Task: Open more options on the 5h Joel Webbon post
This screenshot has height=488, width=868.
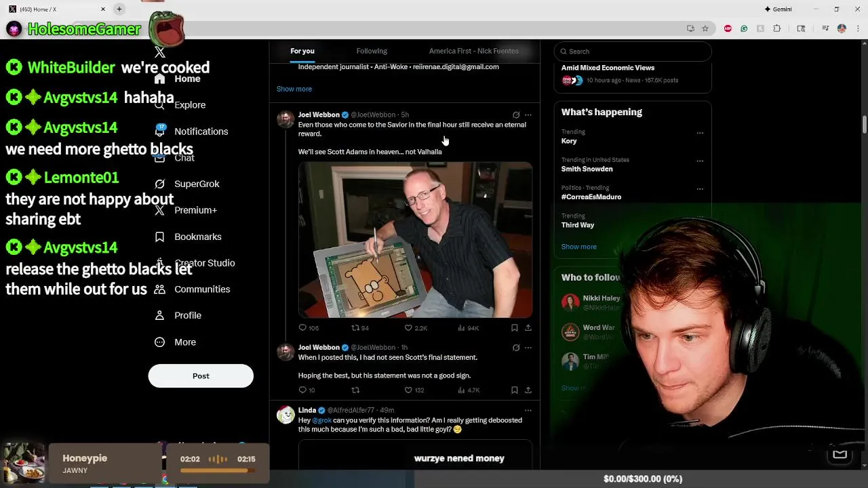Action: pyautogui.click(x=528, y=115)
